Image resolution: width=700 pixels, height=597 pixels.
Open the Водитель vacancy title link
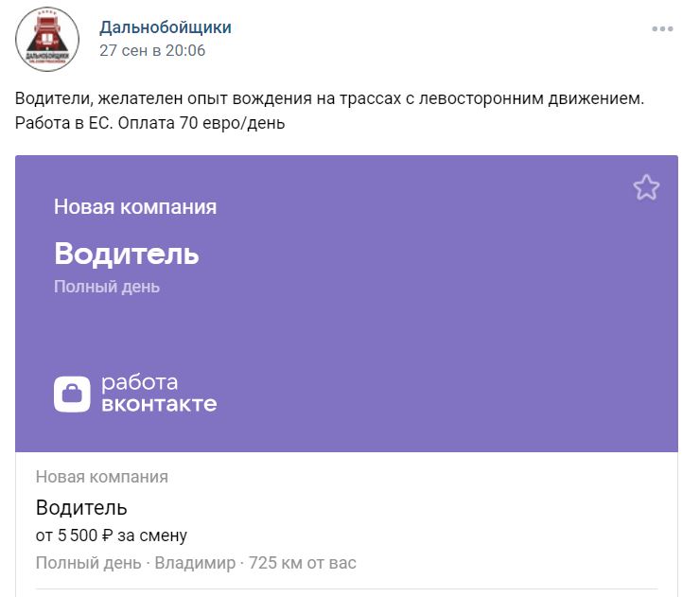coord(81,508)
